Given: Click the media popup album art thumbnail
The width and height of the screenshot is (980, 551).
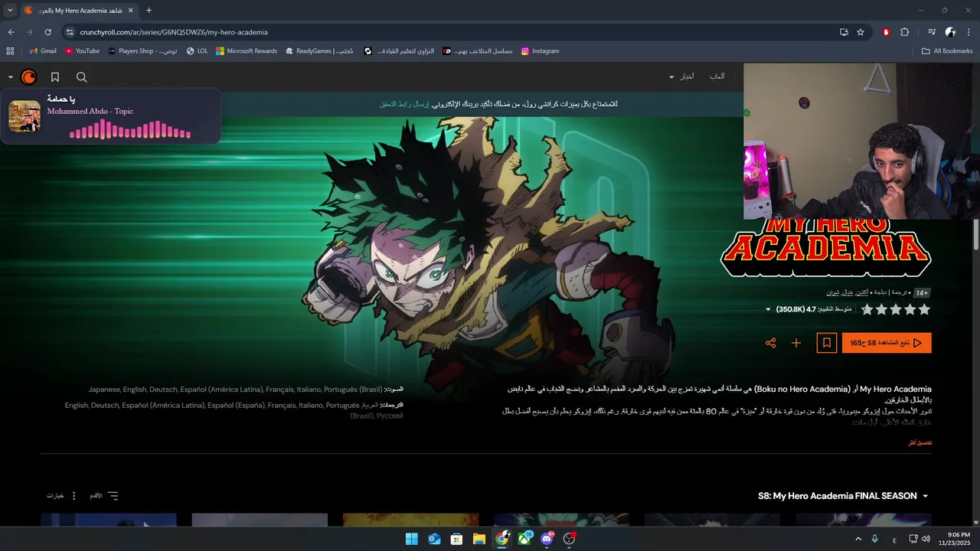Looking at the screenshot, I should click(x=24, y=116).
